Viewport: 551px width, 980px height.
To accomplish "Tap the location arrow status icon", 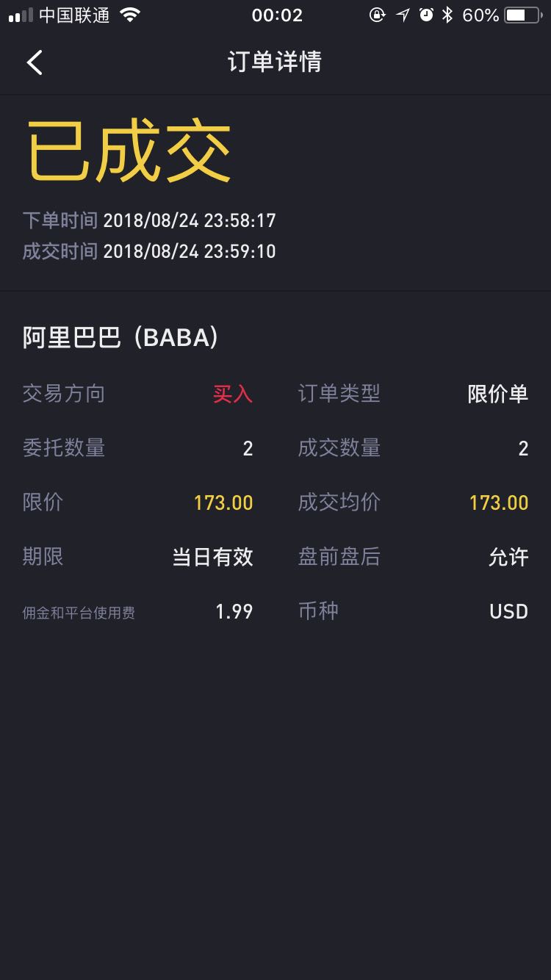I will (x=403, y=15).
